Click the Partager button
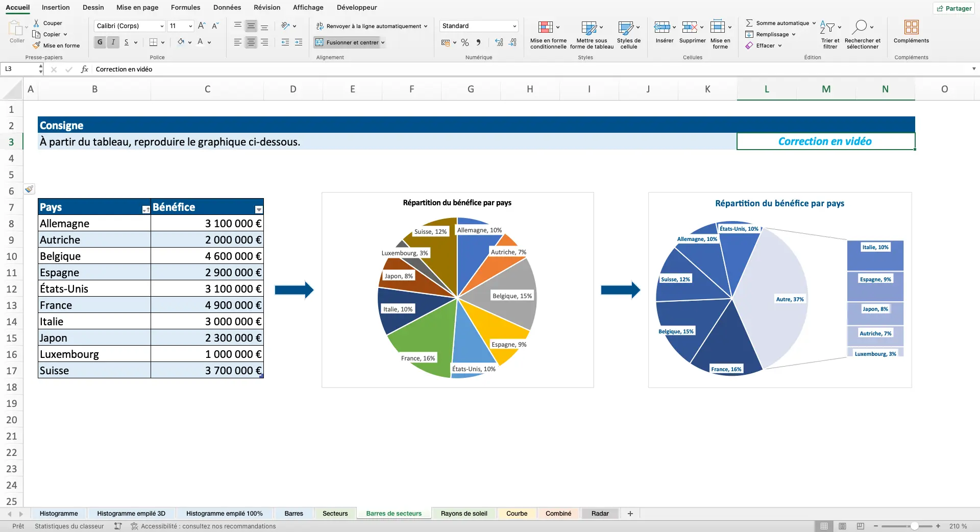 click(954, 8)
